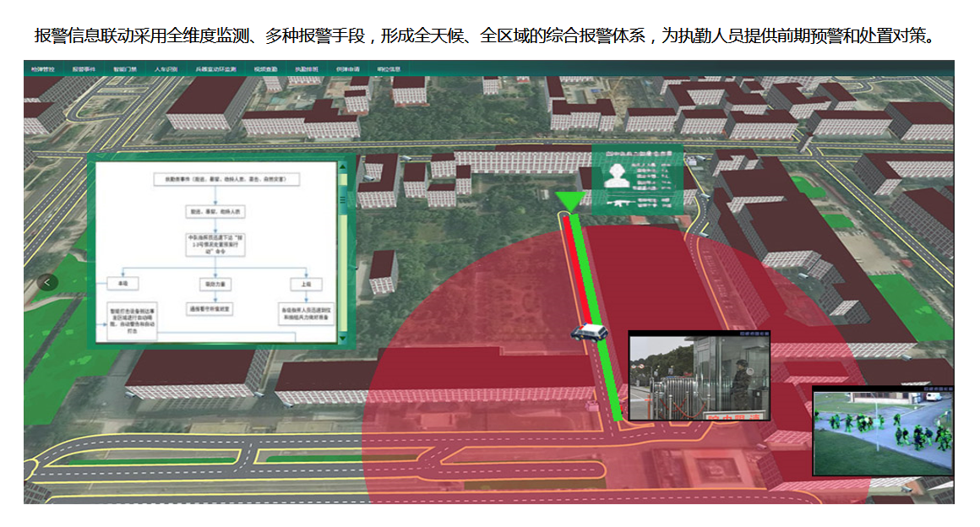Viewport: 980px width, 527px height.
Task: Click the top flowchart box 执勤类事件
Action: click(x=227, y=179)
